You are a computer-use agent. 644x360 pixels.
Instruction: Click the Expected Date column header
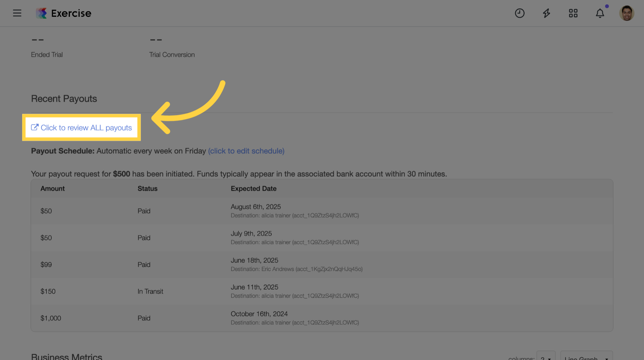coord(254,189)
